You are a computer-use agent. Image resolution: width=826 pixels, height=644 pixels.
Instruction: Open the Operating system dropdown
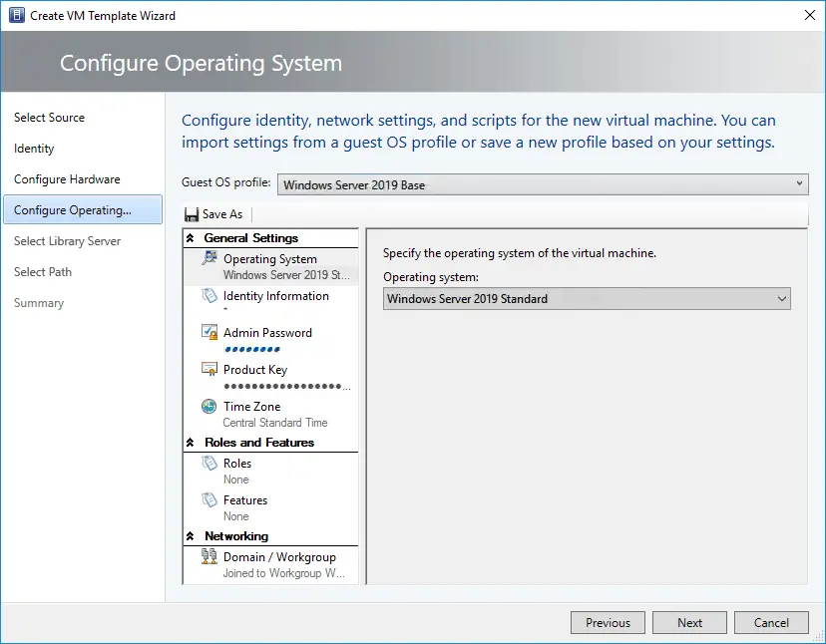pyautogui.click(x=587, y=298)
